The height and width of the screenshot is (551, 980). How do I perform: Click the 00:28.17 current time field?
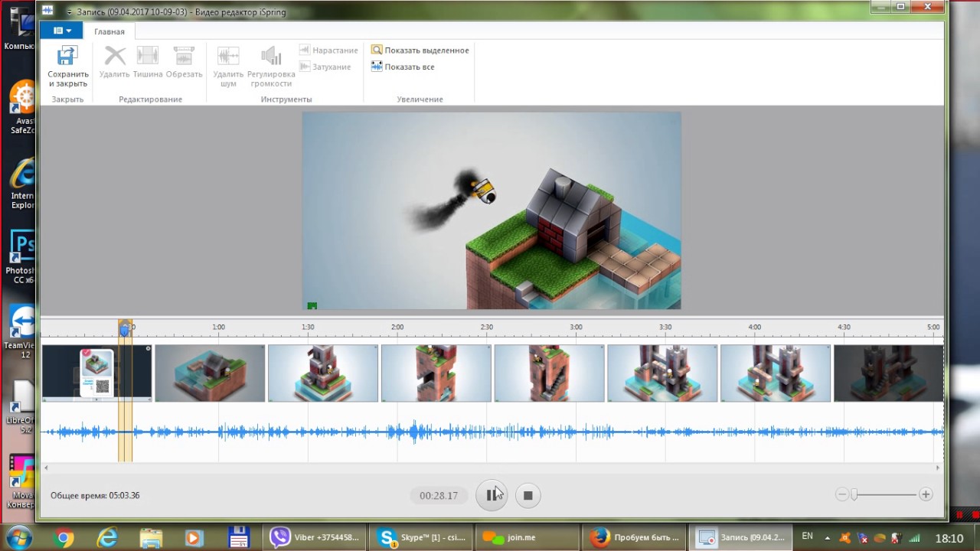[439, 496]
